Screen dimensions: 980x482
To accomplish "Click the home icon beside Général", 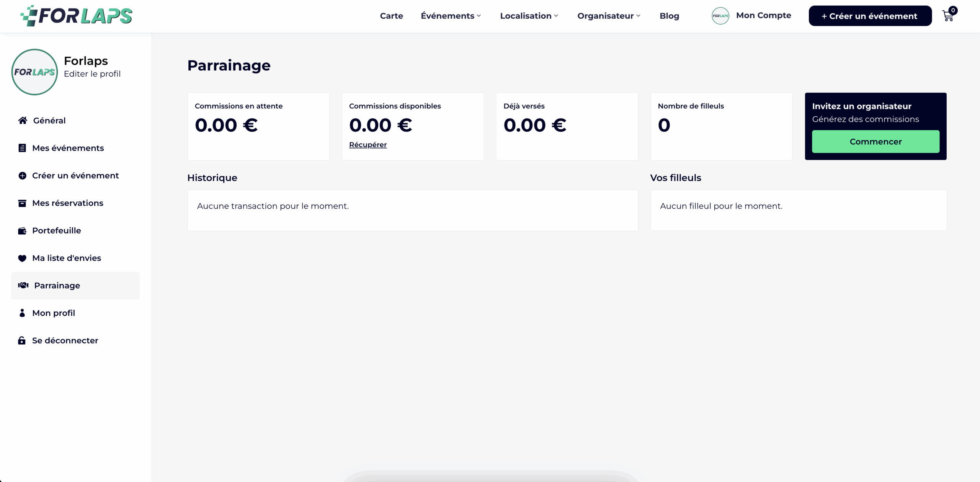I will tap(23, 121).
